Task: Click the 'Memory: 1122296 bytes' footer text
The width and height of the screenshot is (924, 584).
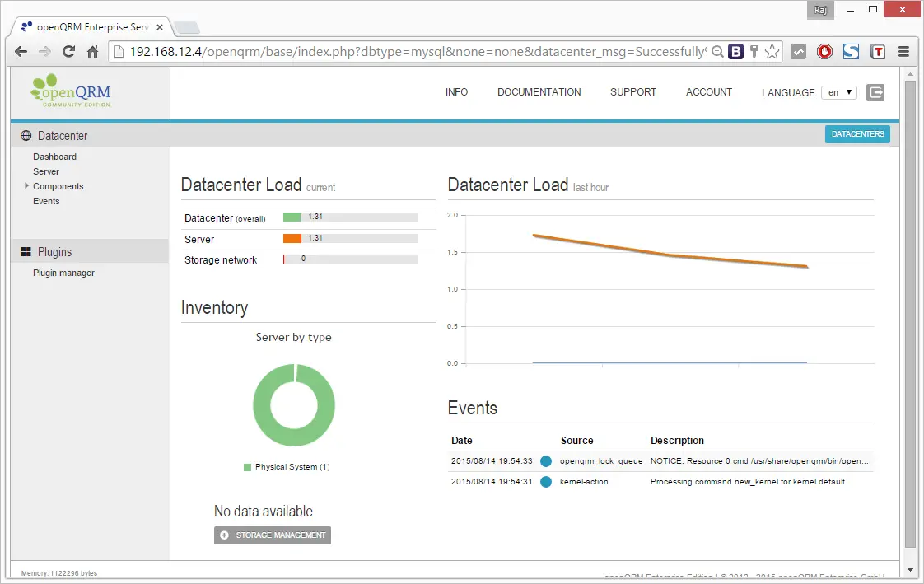Action: pyautogui.click(x=59, y=572)
